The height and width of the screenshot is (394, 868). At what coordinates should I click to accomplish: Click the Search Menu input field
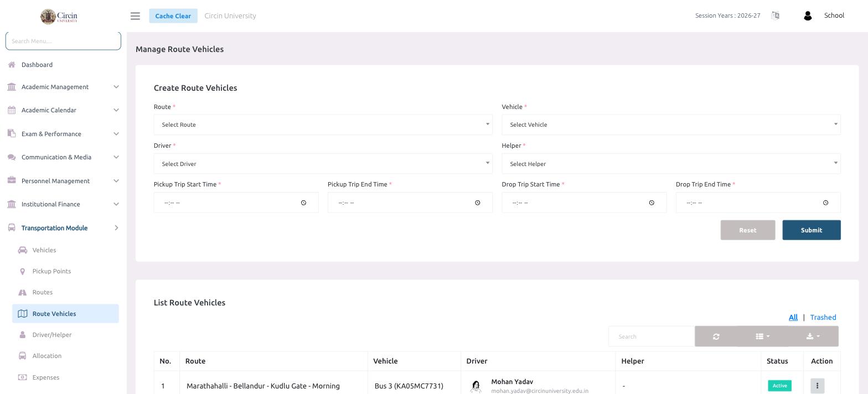click(x=63, y=41)
